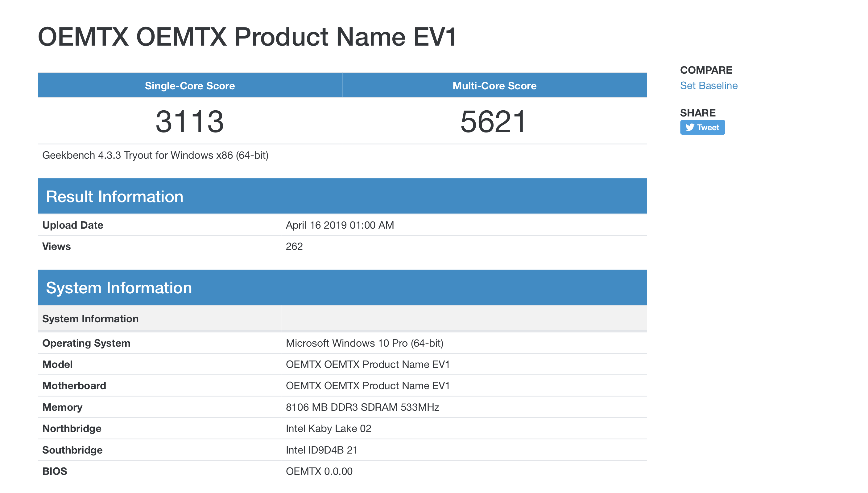
Task: Click the COMPARE sidebar heading
Action: point(706,70)
